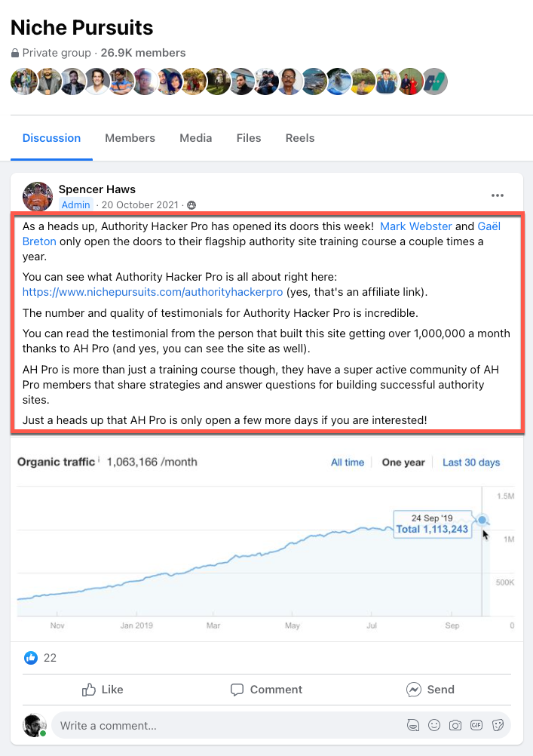The width and height of the screenshot is (533, 756).
Task: Like Spencer Haws's post
Action: (103, 690)
